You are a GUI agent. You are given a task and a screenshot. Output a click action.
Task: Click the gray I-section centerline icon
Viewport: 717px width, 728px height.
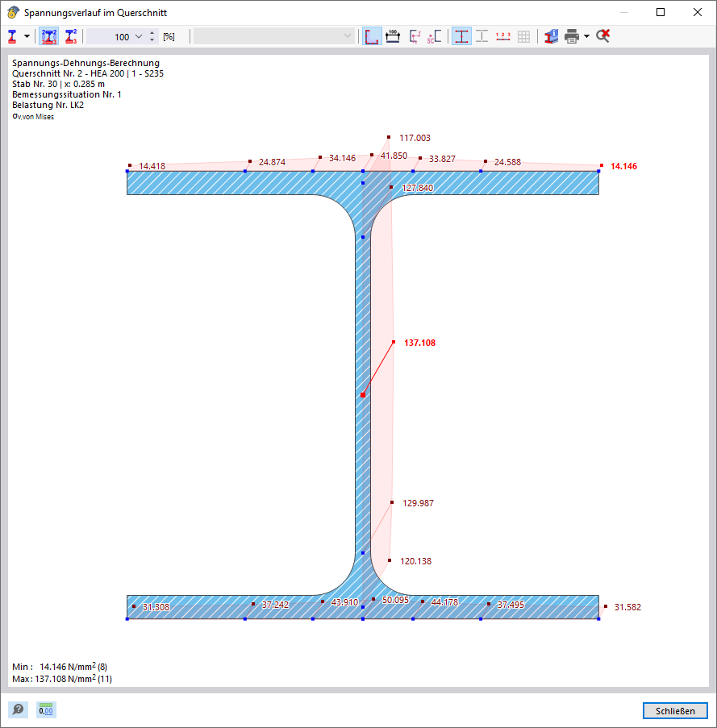482,36
